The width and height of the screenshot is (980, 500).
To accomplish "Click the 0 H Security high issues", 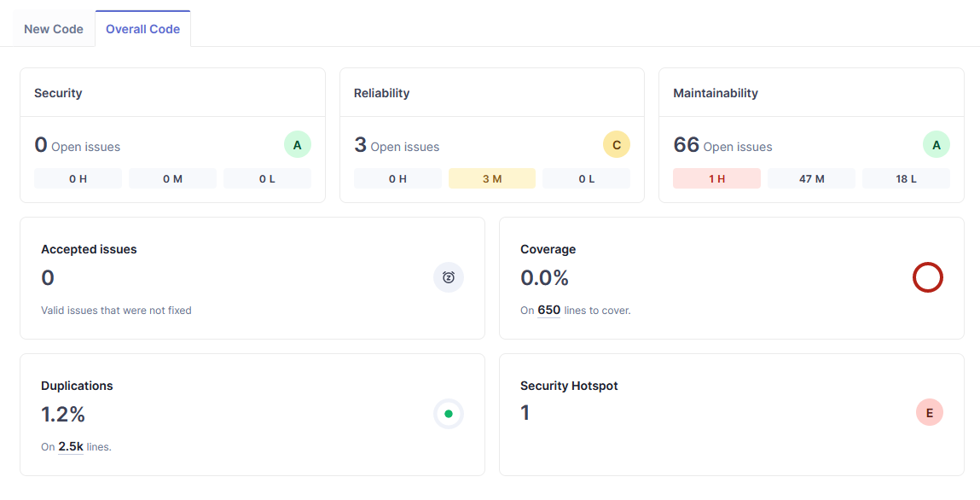I will pos(78,178).
